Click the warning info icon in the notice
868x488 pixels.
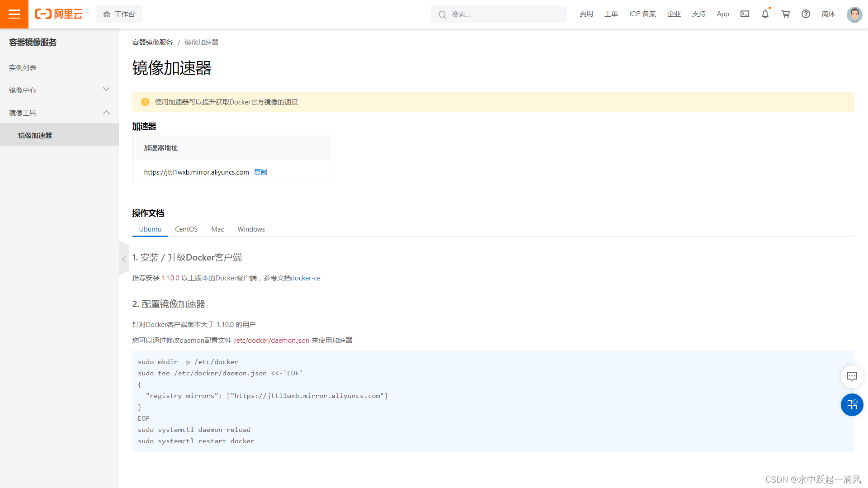coord(145,102)
